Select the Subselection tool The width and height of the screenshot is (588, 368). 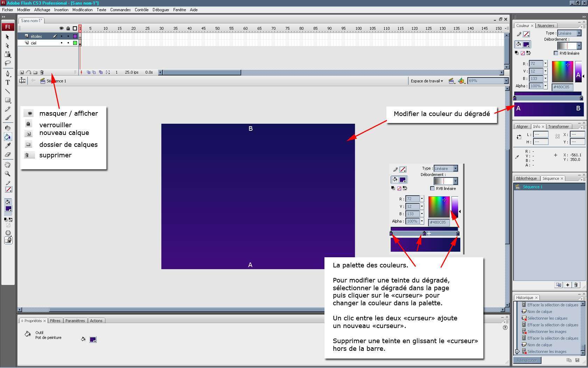(8, 46)
